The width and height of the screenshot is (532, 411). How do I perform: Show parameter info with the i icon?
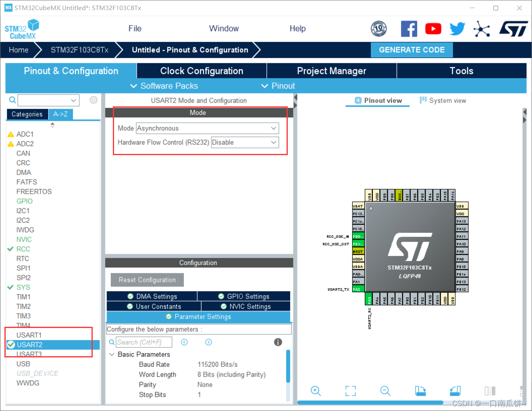[278, 342]
